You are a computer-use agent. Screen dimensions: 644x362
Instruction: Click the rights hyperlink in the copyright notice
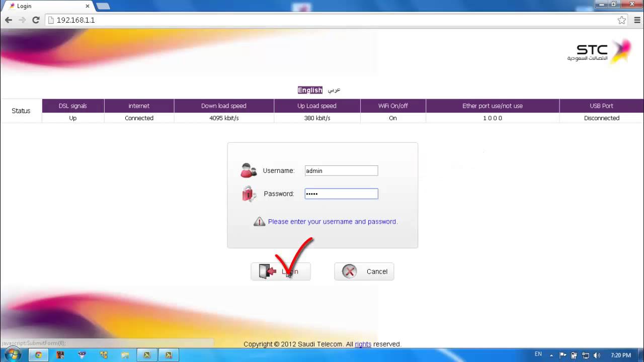coord(363,344)
